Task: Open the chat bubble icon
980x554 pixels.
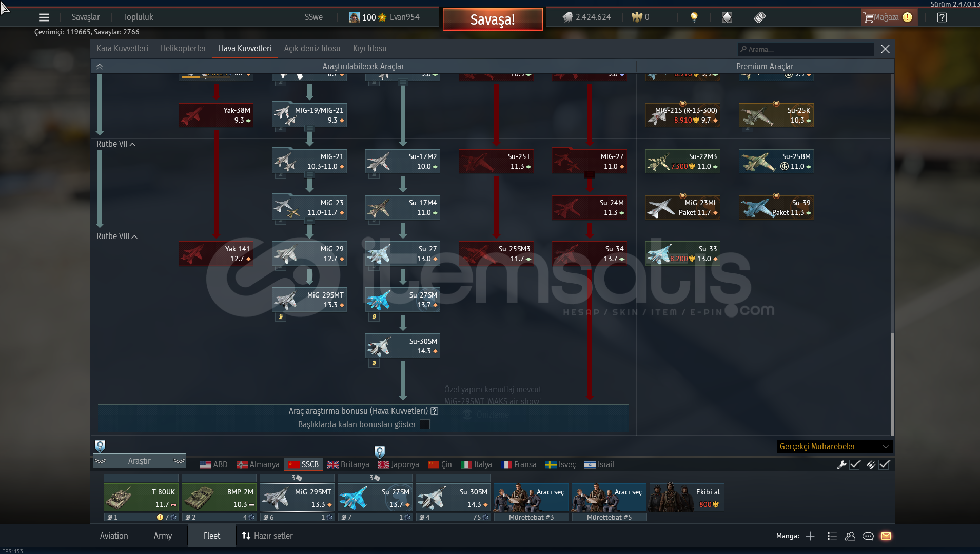Action: pos(868,536)
